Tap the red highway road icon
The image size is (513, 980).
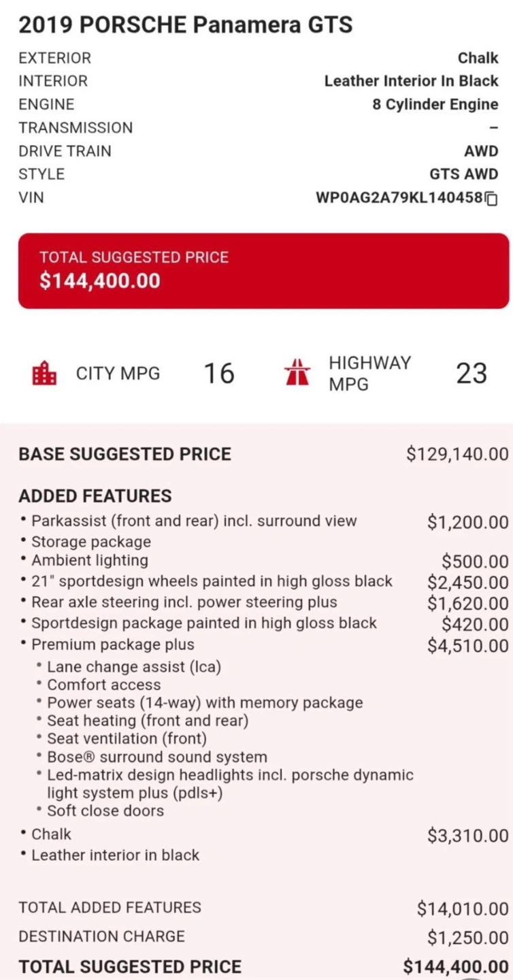(297, 374)
